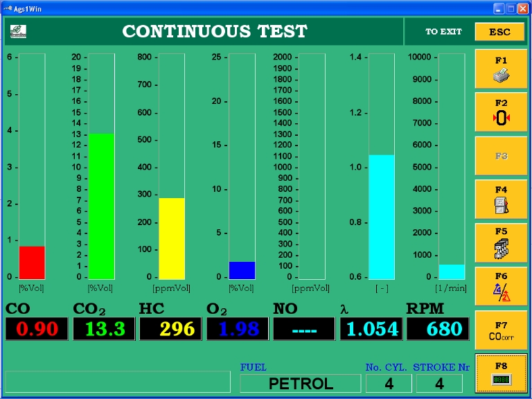
Task: Click the [1/min] unit label
Action: (451, 288)
